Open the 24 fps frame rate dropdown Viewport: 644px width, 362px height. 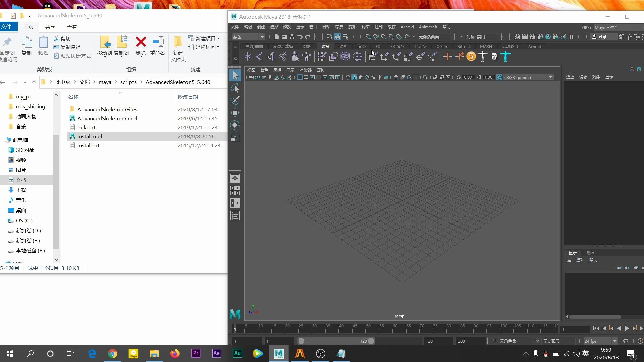coord(600,341)
